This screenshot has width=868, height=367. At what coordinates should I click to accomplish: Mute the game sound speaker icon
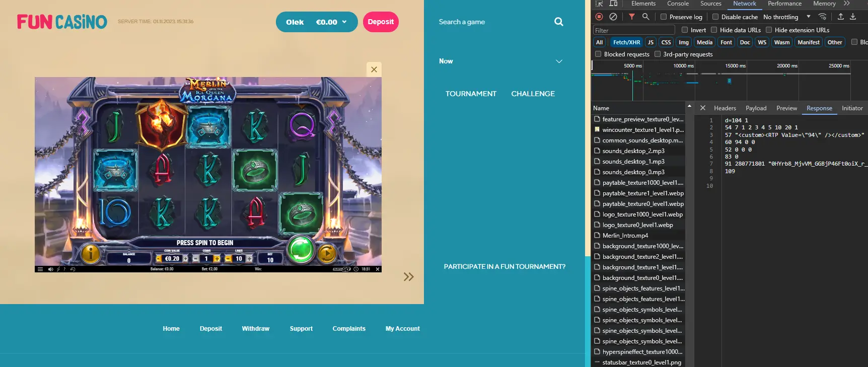(50, 269)
